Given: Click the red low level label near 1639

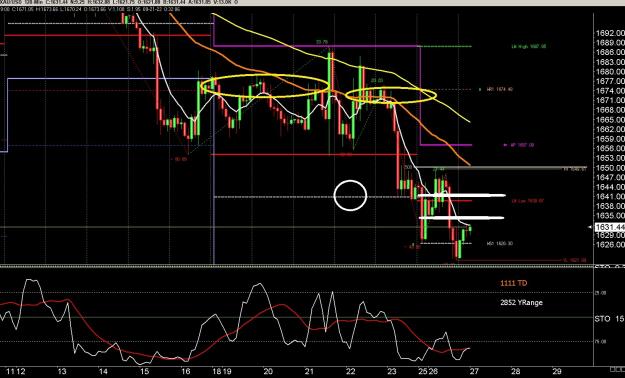Looking at the screenshot, I should coord(528,201).
